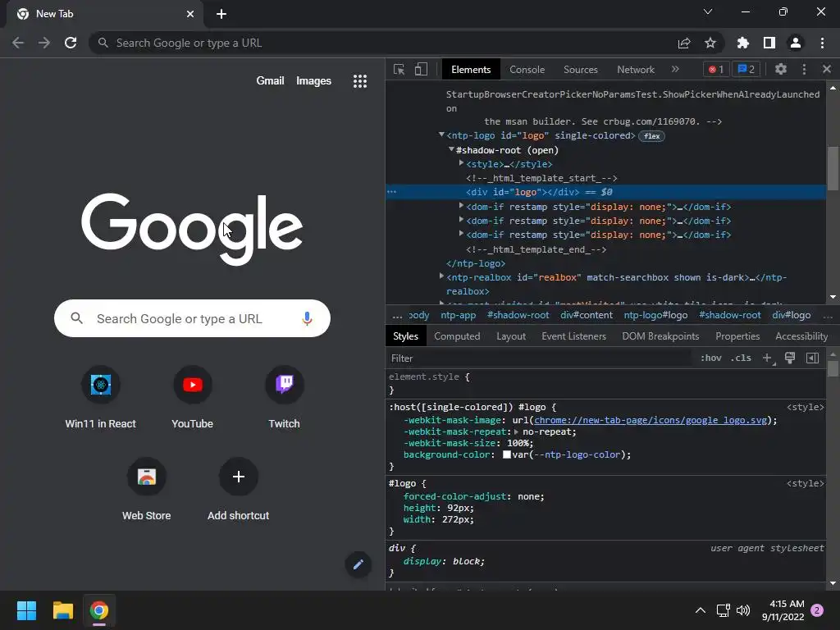
Task: Toggle the computed styles sidebar icon
Action: coord(812,358)
